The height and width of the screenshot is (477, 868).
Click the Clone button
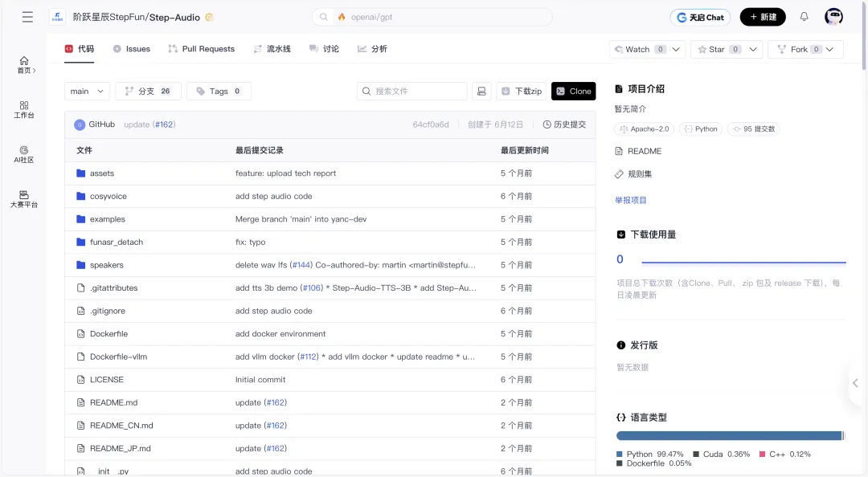click(574, 92)
